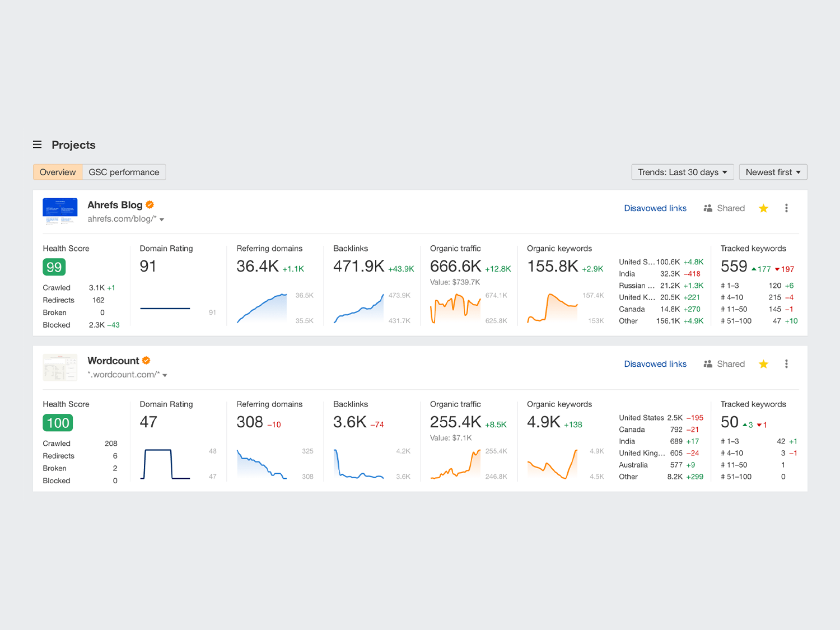This screenshot has height=630, width=840.
Task: Click Wordcount organic keywords 4.9K
Action: 544,422
